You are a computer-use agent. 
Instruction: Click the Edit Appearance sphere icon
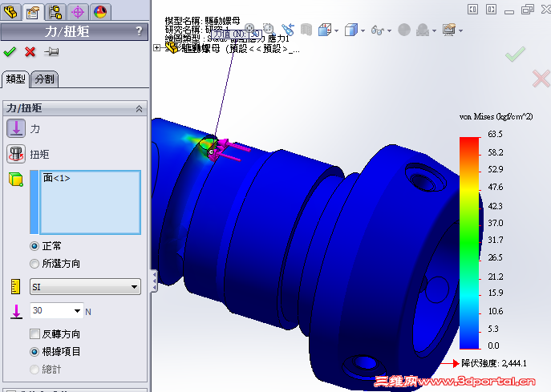click(x=404, y=30)
